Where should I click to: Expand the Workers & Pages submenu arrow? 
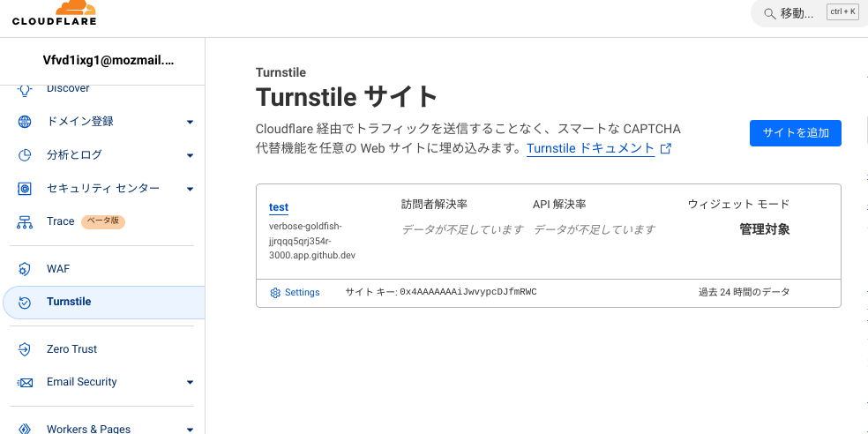190,429
